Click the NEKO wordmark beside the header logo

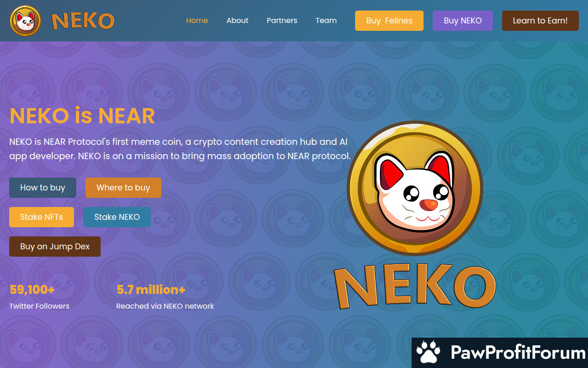click(83, 21)
